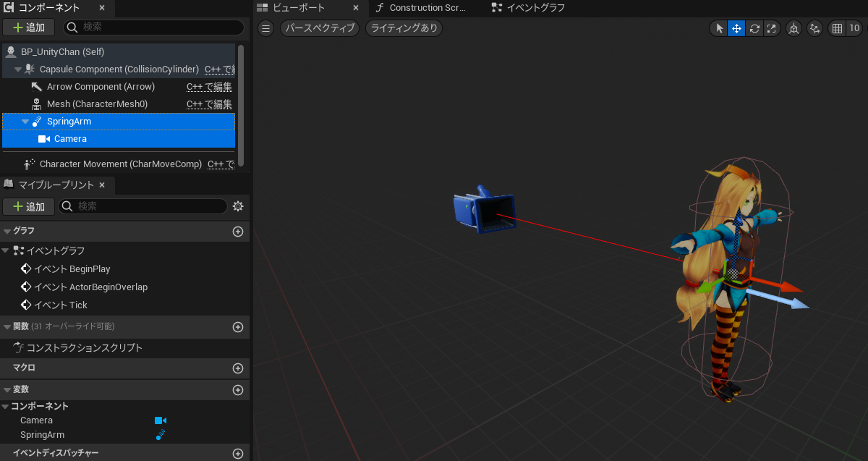This screenshot has width=868, height=461.
Task: Focus the マイブループリント search field
Action: coord(143,206)
